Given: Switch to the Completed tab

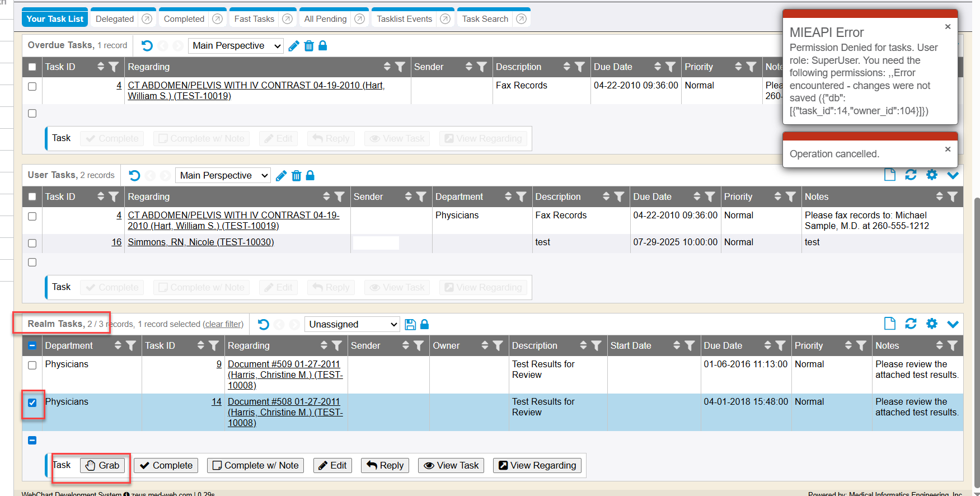Looking at the screenshot, I should tap(184, 19).
